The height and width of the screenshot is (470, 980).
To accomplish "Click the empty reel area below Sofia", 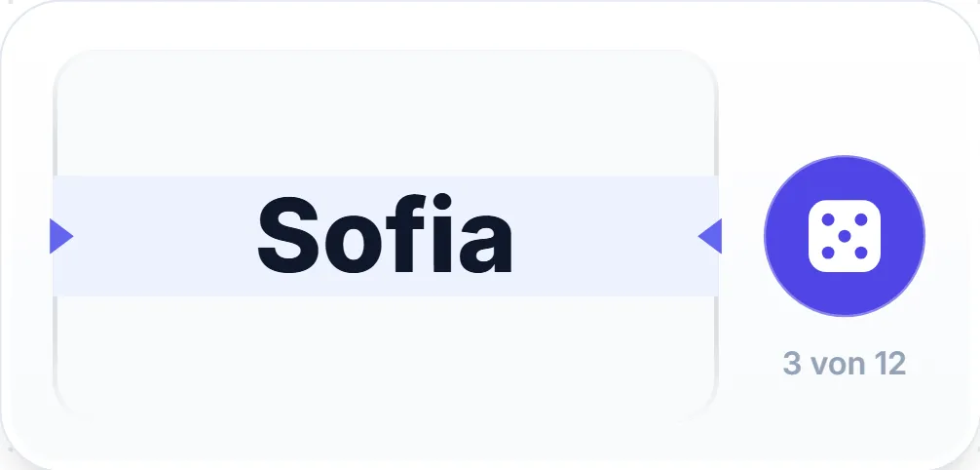I will pos(386,354).
